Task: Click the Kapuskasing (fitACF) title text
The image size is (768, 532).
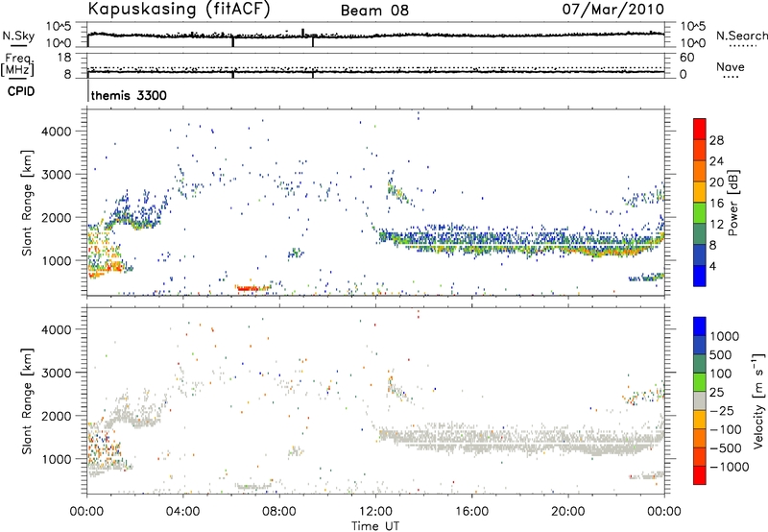Action: (x=179, y=10)
